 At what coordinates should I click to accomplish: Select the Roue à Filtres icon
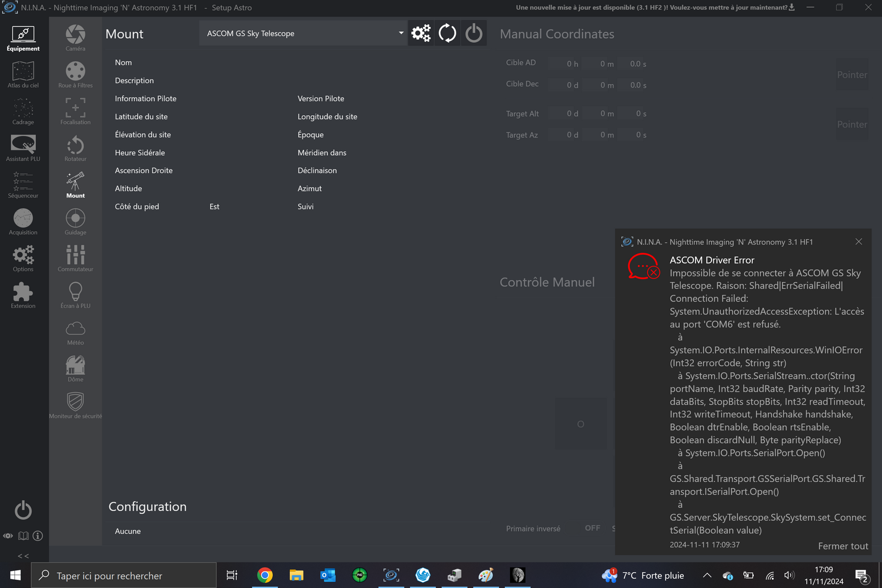pyautogui.click(x=75, y=75)
